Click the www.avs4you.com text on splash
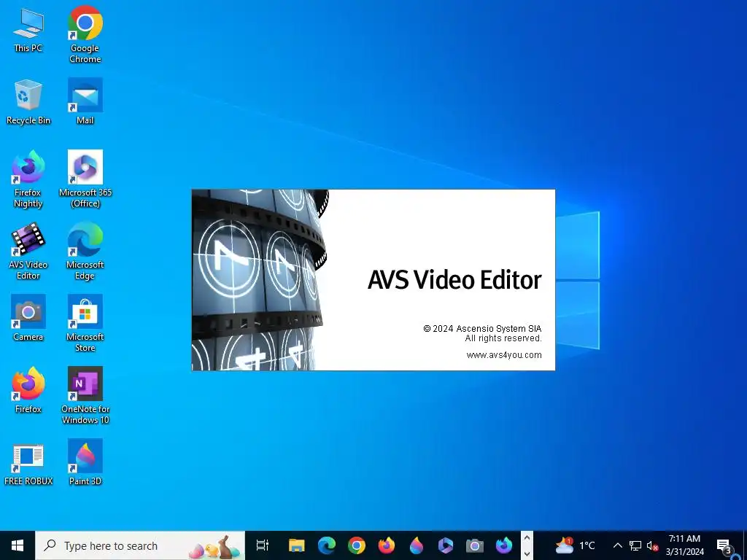The image size is (747, 560). [504, 355]
